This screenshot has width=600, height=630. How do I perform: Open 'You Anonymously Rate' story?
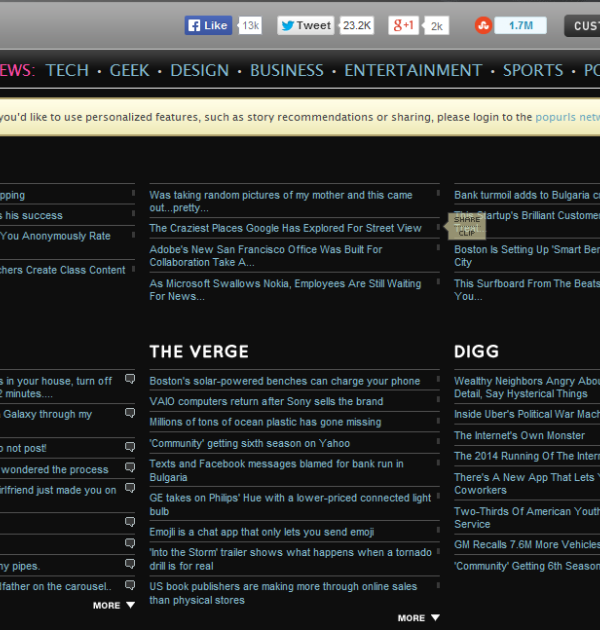pos(55,236)
